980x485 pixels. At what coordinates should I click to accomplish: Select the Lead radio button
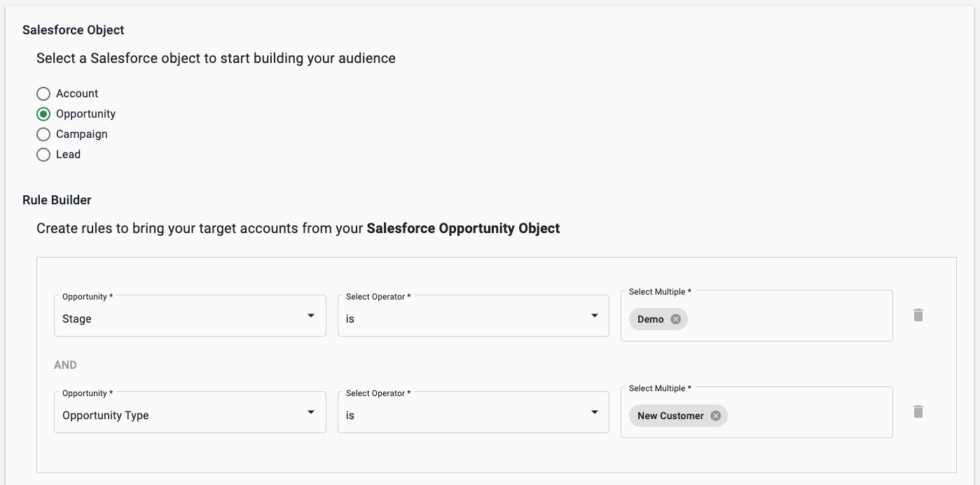pos(43,155)
